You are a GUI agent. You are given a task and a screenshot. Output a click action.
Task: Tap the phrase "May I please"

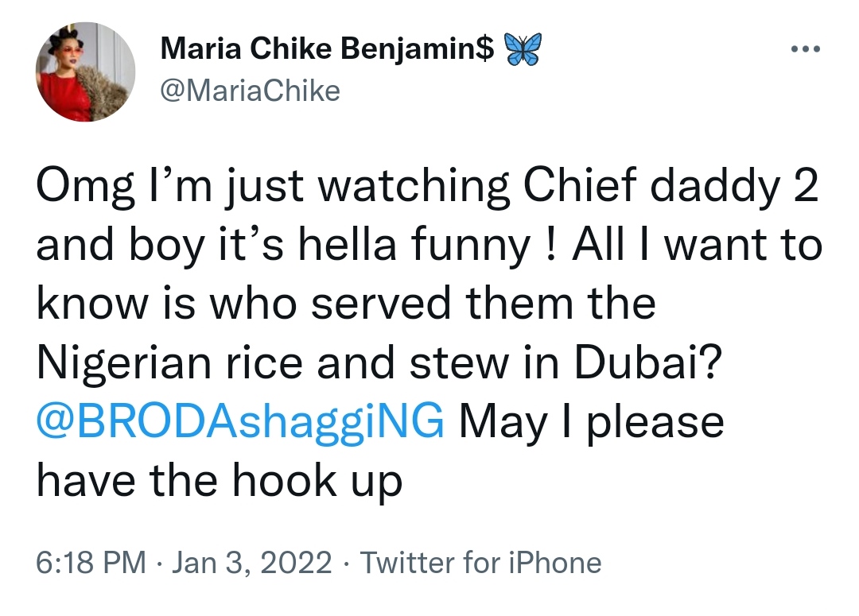[591, 421]
